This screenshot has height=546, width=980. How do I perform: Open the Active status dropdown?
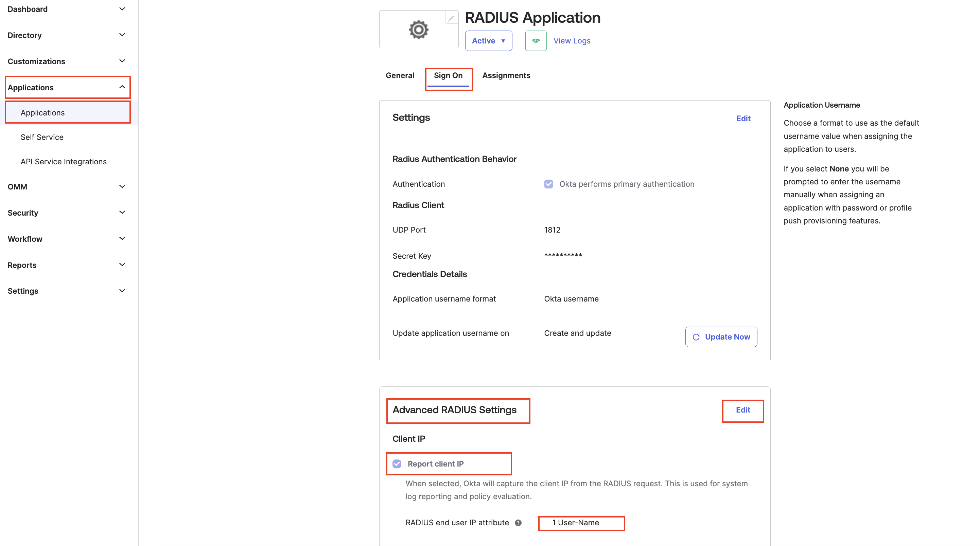point(489,41)
